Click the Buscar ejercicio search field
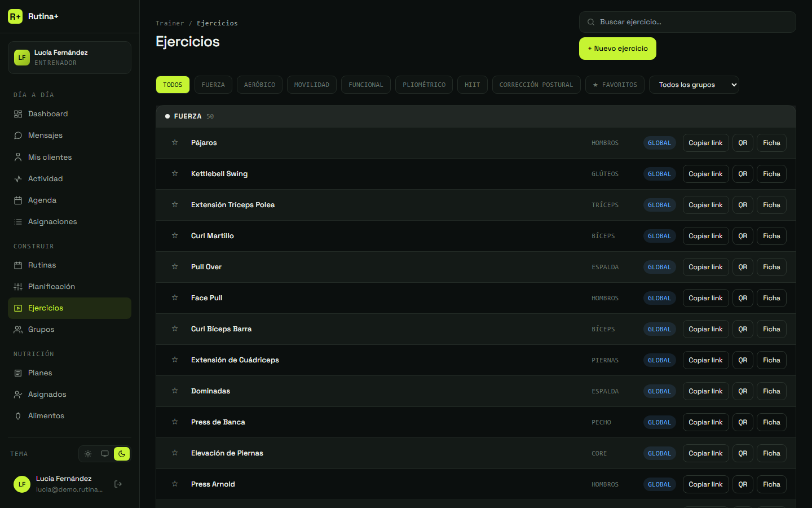 point(687,22)
